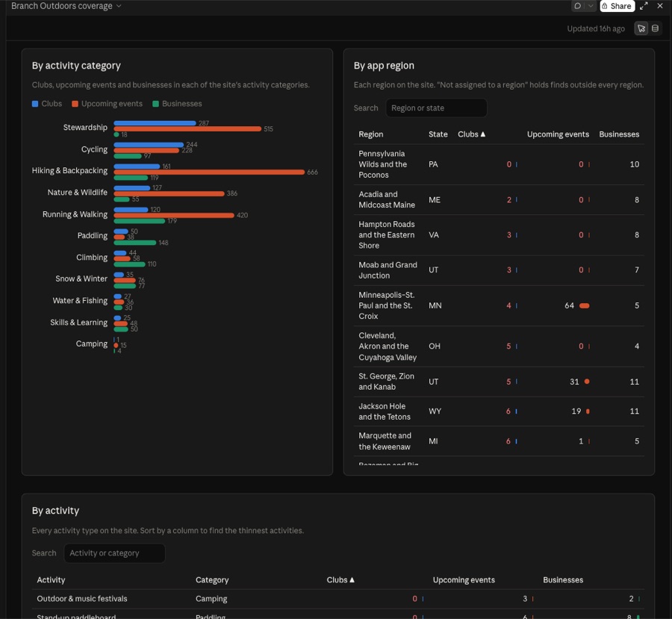Select Marquette and the Keweenaw row
Screen dimensions: 672x619
tap(499, 441)
